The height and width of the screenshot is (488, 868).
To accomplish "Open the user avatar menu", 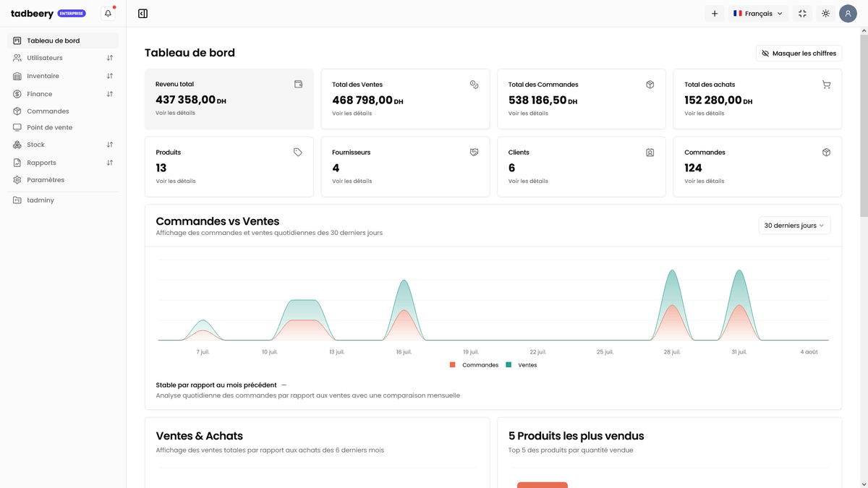I will 848,14.
